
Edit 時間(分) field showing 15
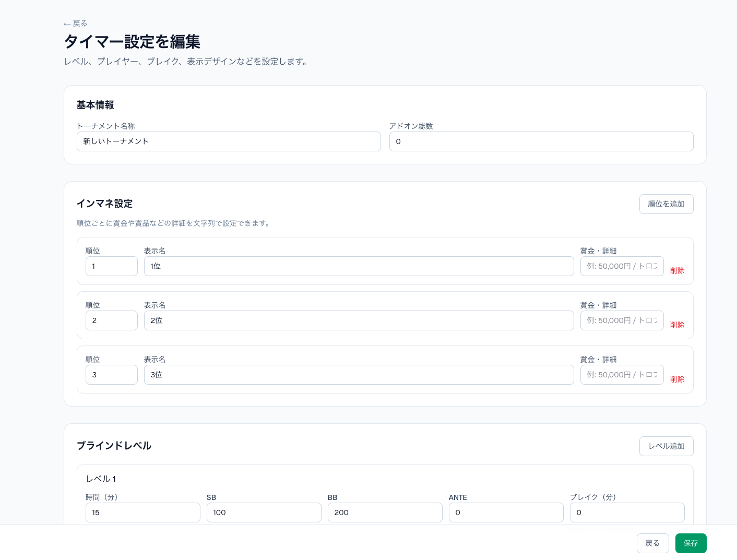coord(143,513)
